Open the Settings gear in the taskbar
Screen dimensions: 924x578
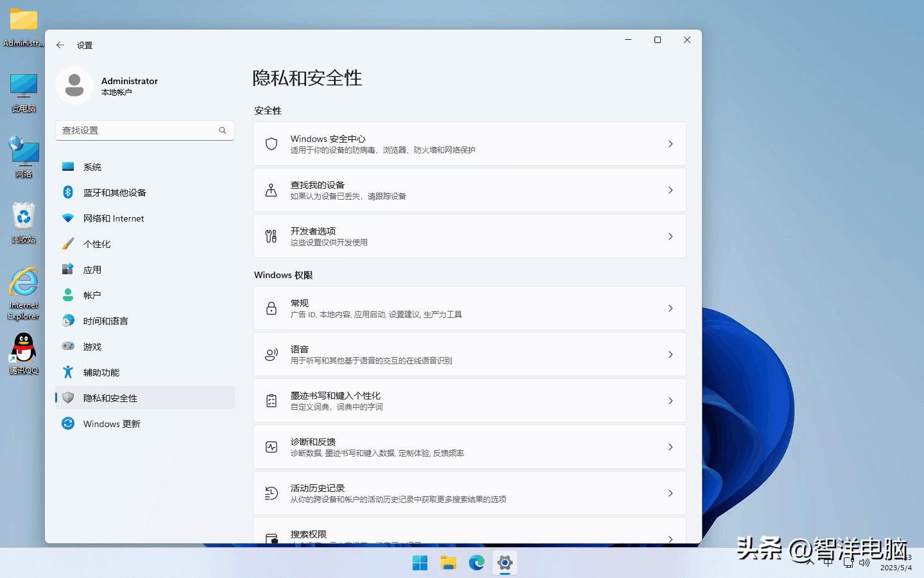coord(505,563)
